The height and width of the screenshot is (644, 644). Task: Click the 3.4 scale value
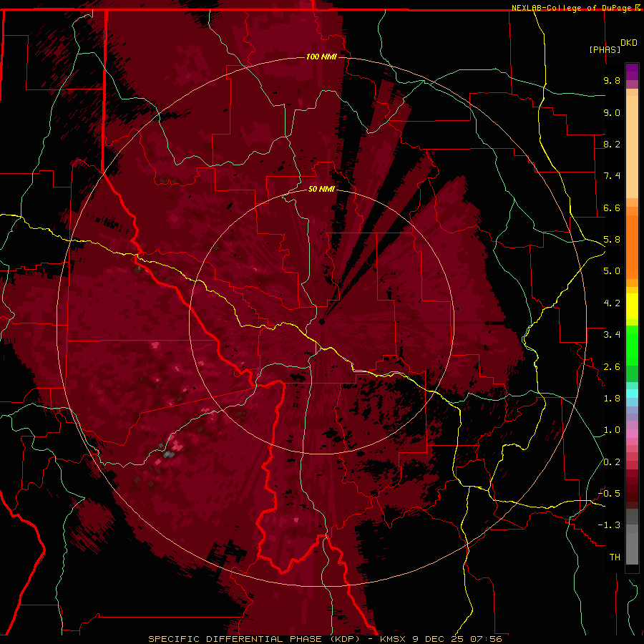(x=612, y=335)
